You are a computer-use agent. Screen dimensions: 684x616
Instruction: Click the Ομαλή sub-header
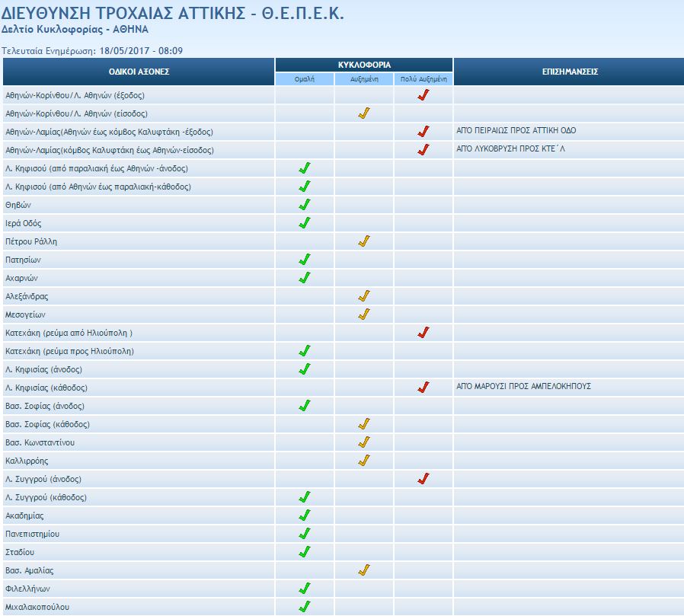tap(305, 79)
